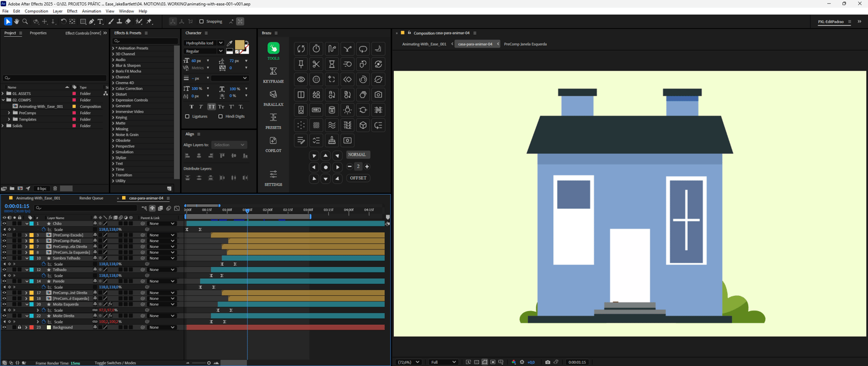Click the snapshot camera icon in viewer footer

click(548, 362)
